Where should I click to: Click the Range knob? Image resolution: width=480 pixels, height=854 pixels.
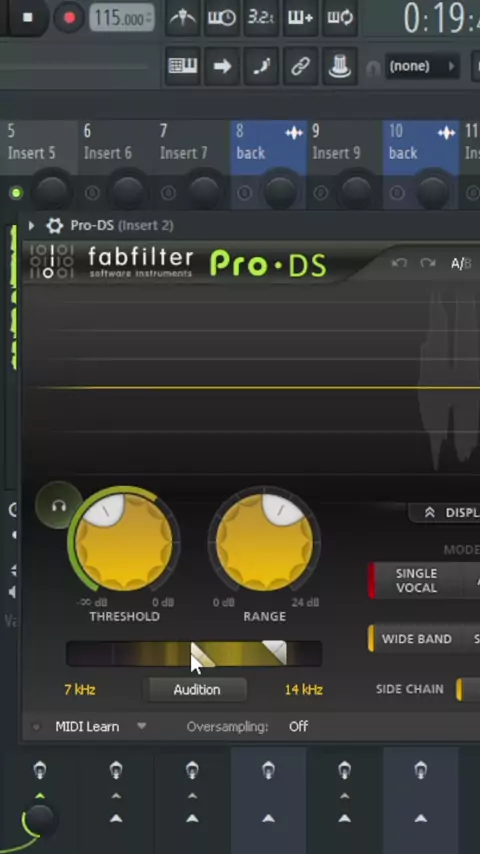point(264,542)
